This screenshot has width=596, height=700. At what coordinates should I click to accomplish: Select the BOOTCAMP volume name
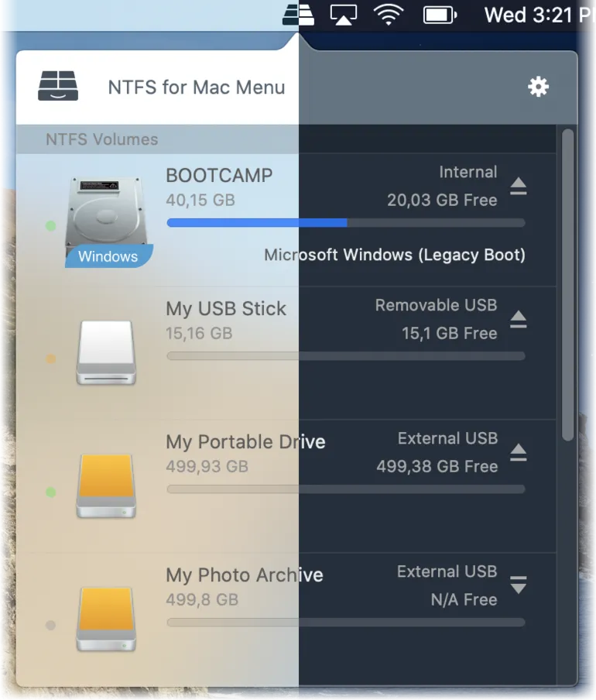point(219,176)
